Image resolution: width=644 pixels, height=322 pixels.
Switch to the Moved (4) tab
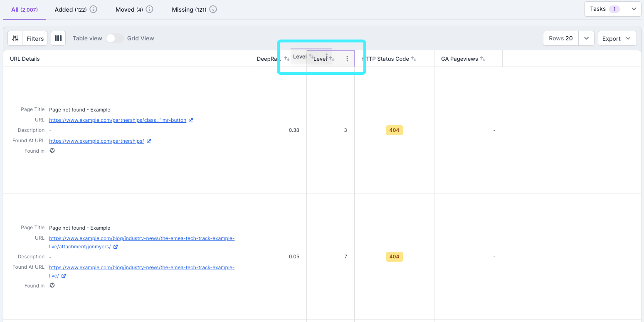point(129,9)
